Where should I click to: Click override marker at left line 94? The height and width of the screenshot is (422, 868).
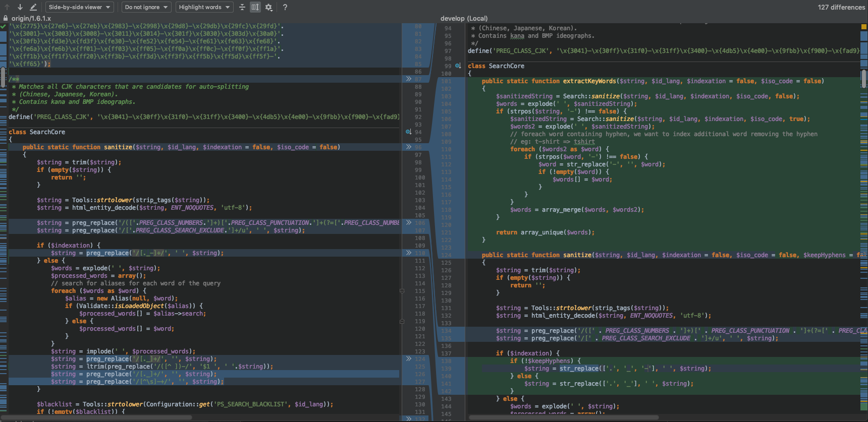[x=408, y=132]
